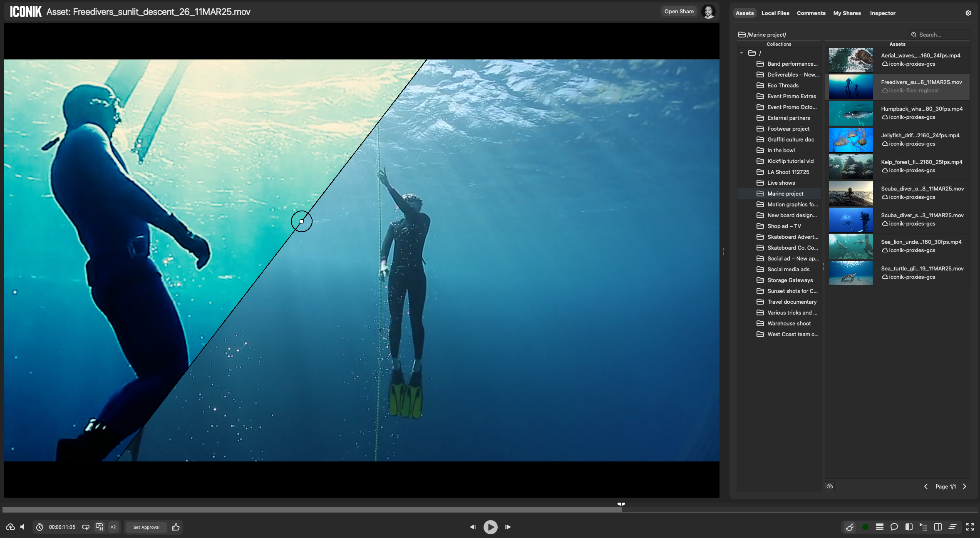The width and height of the screenshot is (980, 538).
Task: Click the Set Approval button
Action: tap(146, 527)
